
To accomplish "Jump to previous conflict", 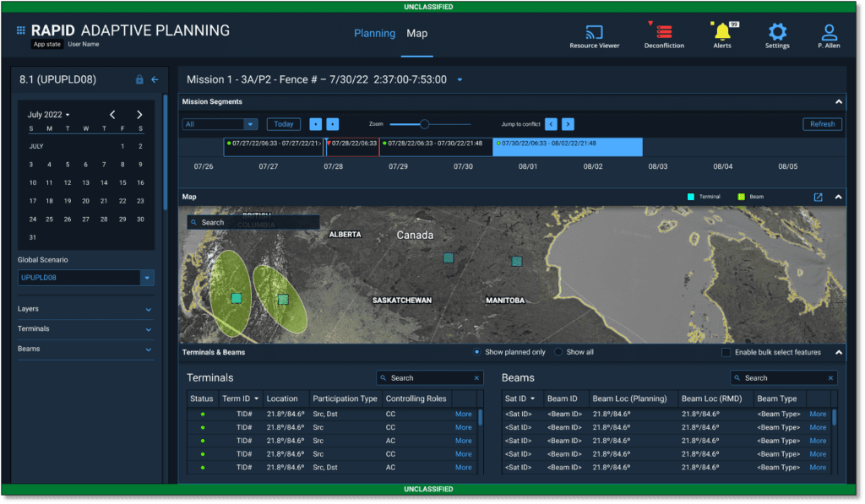I will pyautogui.click(x=551, y=124).
